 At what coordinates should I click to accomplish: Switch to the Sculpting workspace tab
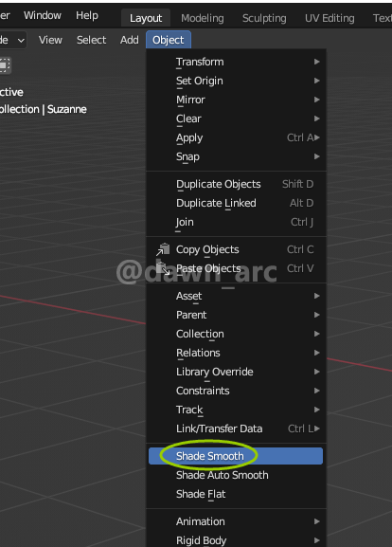click(x=264, y=18)
